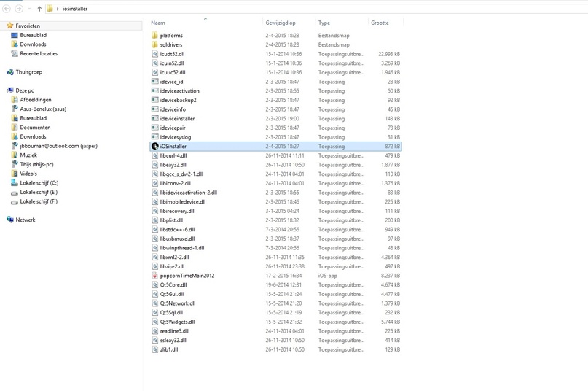Viewport: 588px width, 391px height.
Task: Sort files by Type column header
Action: click(x=324, y=23)
